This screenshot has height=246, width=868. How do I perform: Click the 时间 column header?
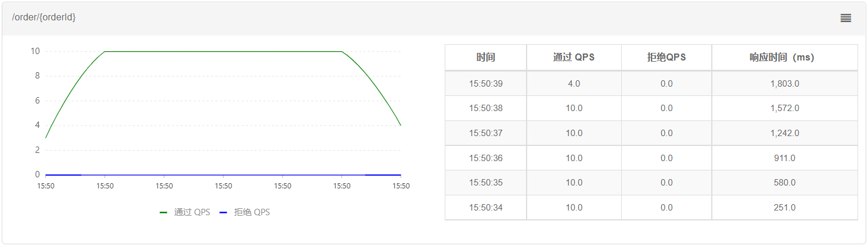[485, 58]
